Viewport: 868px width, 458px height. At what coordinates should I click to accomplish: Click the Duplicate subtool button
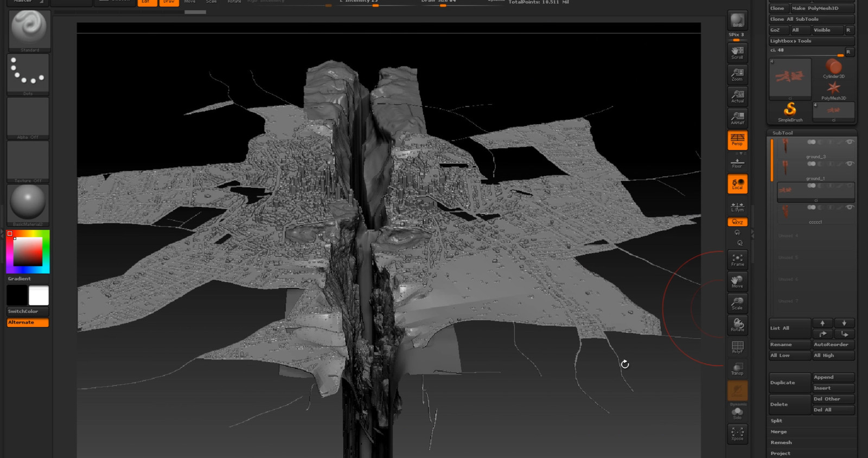point(790,383)
